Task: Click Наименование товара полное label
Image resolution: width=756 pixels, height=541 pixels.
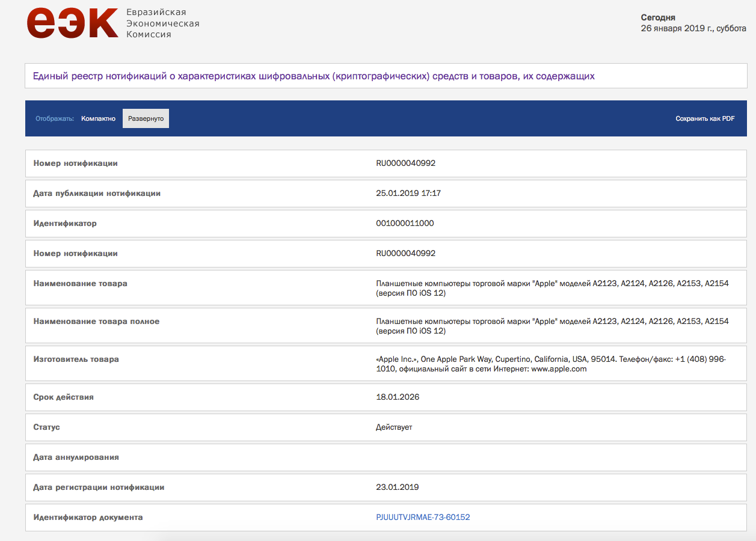Action: tap(96, 321)
